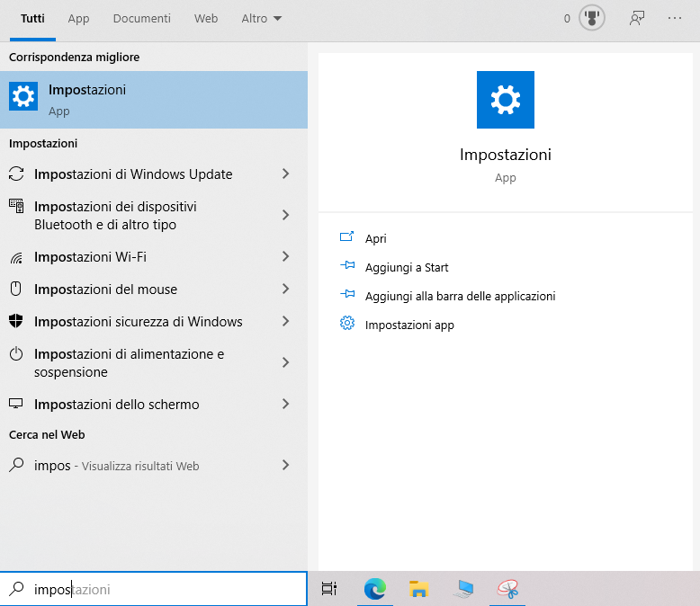Launch Microsoft Edge from the taskbar
The width and height of the screenshot is (700, 606).
click(x=374, y=589)
